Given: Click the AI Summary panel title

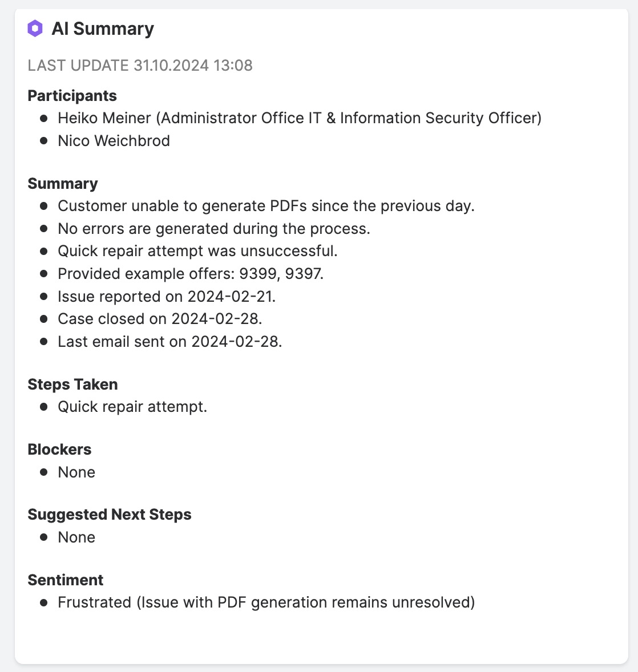Looking at the screenshot, I should click(103, 29).
